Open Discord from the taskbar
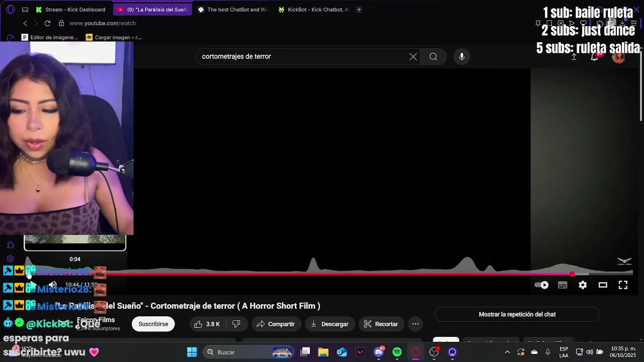 tap(379, 352)
